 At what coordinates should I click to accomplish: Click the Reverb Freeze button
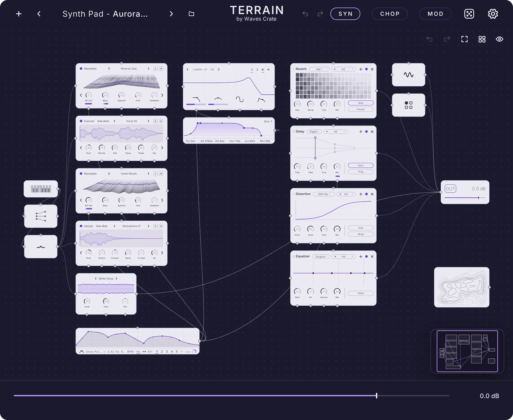click(x=361, y=109)
